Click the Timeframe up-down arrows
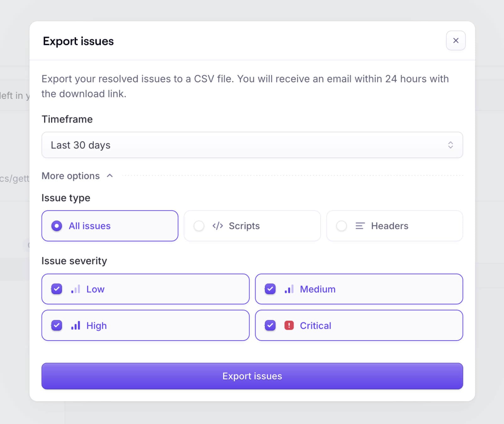Viewport: 504px width, 424px height. pos(450,145)
